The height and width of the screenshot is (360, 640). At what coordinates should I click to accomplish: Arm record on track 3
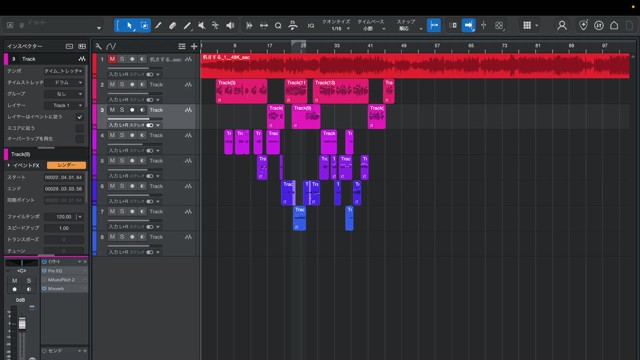[x=132, y=110]
